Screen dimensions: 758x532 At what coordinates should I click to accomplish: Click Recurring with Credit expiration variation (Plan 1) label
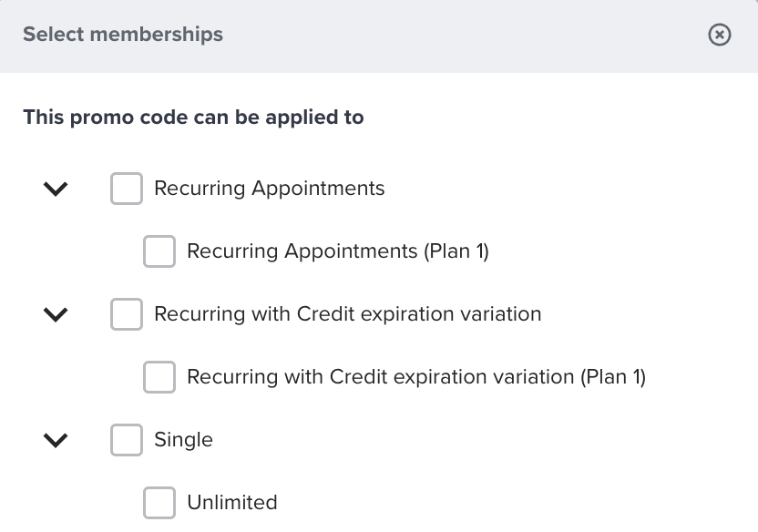click(417, 377)
